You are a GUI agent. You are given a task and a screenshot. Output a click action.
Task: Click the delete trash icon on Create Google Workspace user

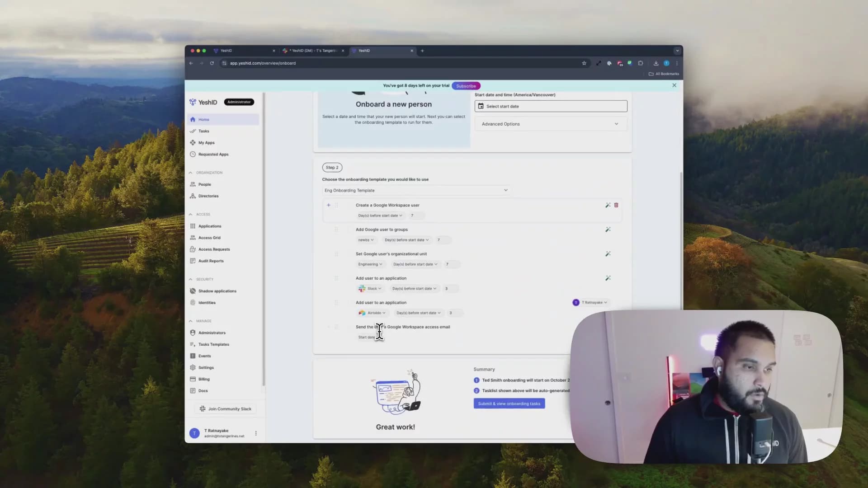pyautogui.click(x=616, y=205)
